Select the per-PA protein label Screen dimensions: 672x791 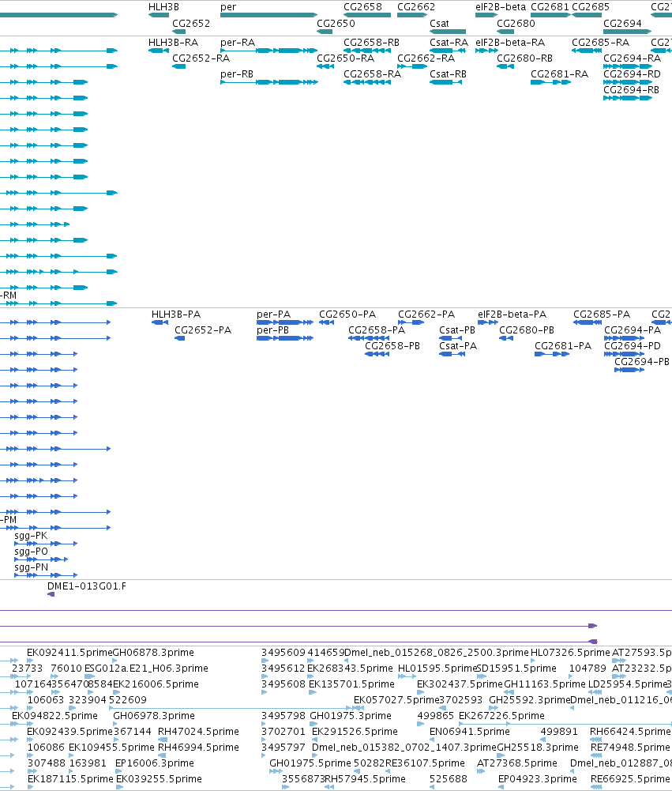[x=274, y=315]
